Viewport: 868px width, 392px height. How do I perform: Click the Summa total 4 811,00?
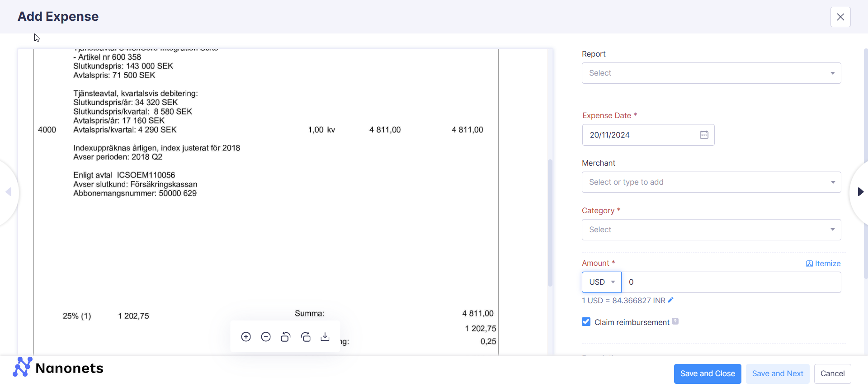coord(478,314)
